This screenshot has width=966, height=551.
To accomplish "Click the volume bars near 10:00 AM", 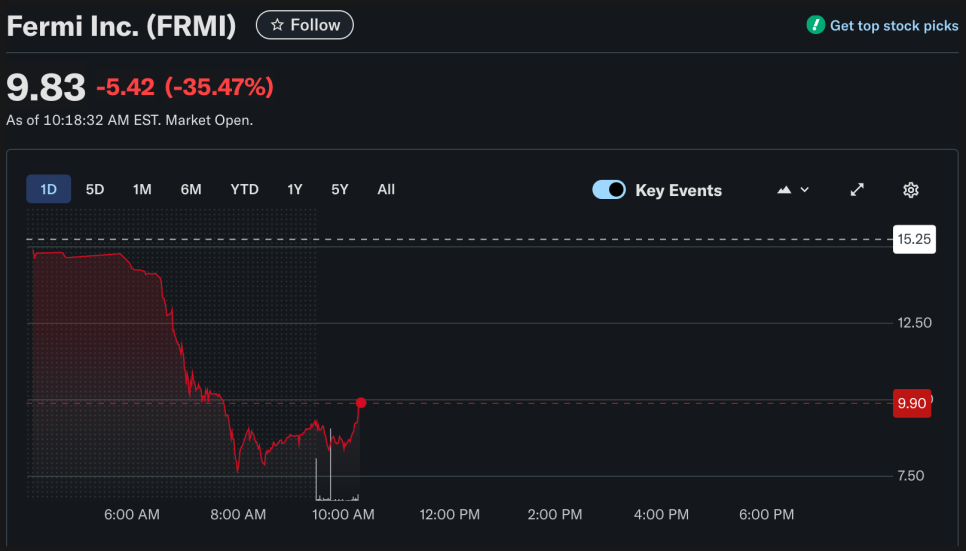I will (331, 478).
